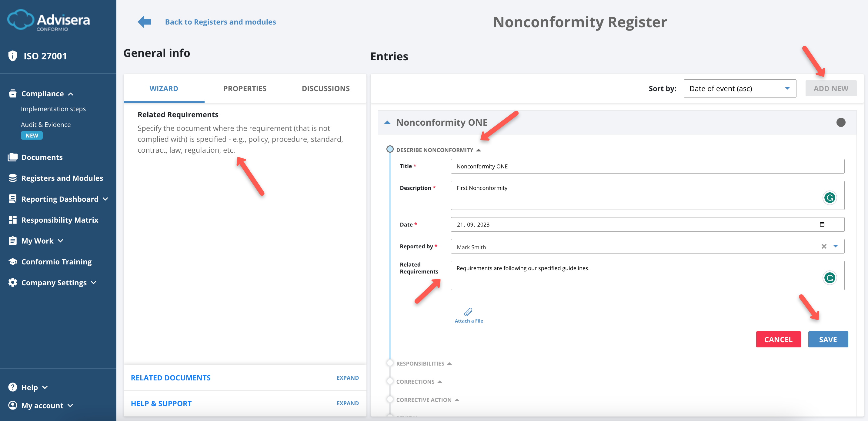
Task: Switch to the Discussions tab
Action: [x=326, y=88]
